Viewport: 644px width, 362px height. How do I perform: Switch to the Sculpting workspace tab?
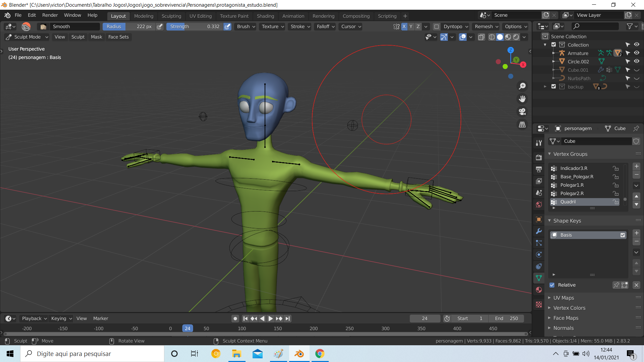coord(171,16)
